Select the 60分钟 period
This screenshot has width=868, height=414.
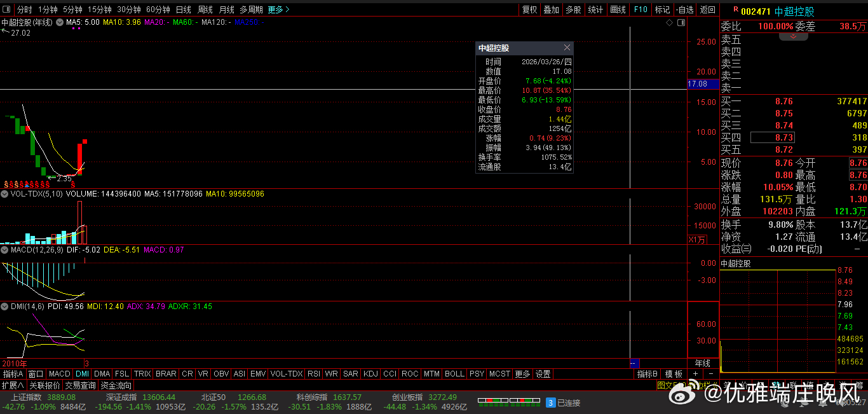158,10
